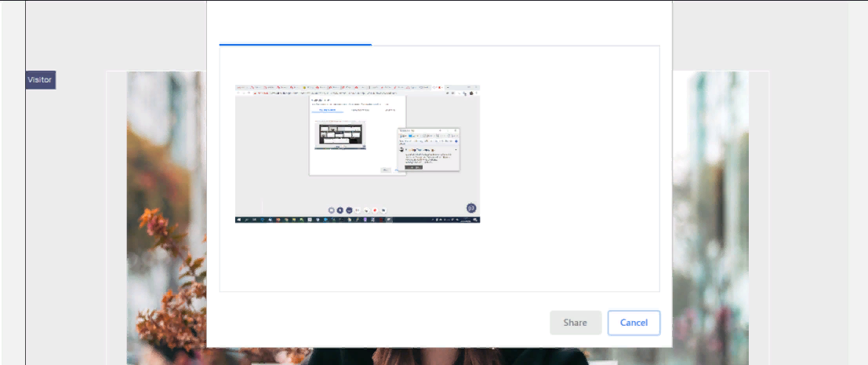
Task: Click the dark button inside the preview's popup window
Action: [414, 166]
